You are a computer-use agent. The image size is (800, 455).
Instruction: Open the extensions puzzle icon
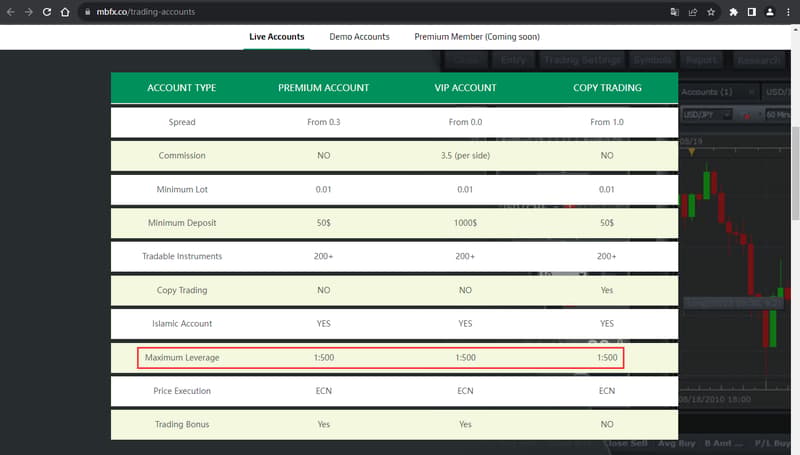click(x=734, y=12)
